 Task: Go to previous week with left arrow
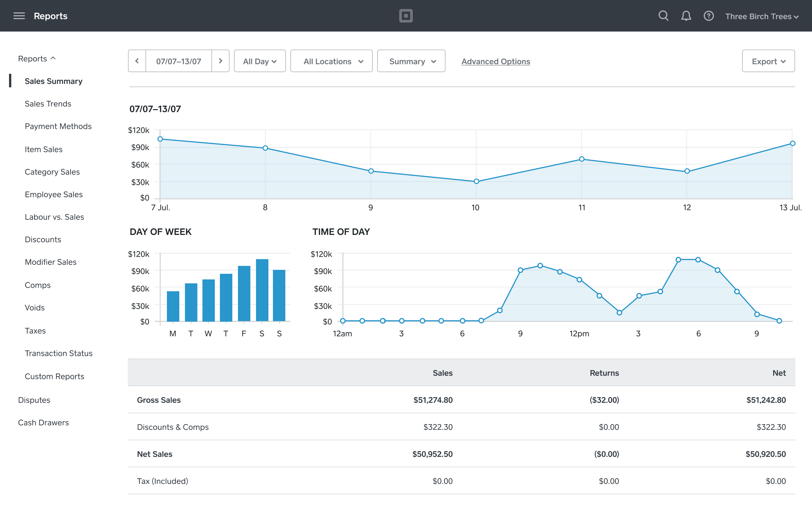136,61
